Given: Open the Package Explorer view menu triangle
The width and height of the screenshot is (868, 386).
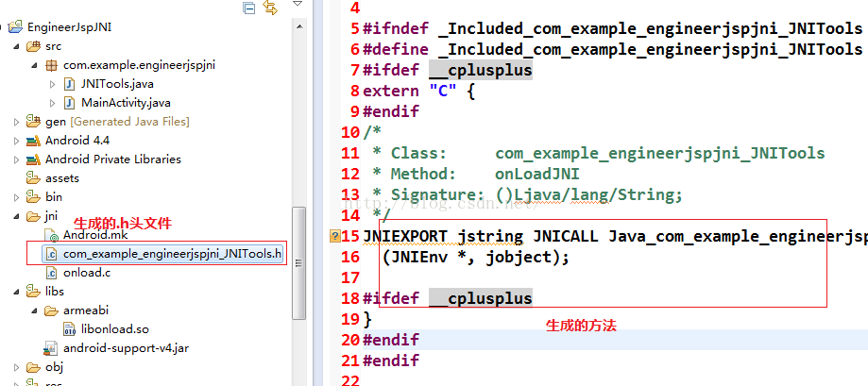Looking at the screenshot, I should pos(298,4).
